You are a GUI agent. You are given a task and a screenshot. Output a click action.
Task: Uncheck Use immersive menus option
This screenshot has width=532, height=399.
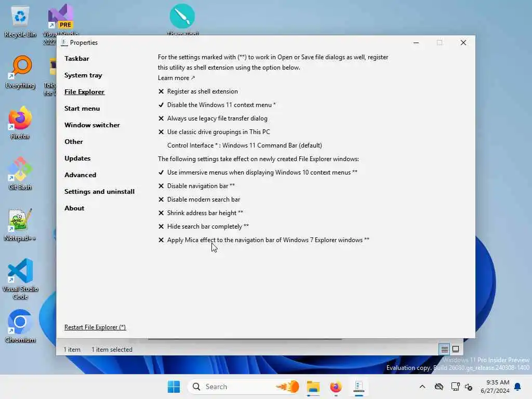click(x=258, y=172)
